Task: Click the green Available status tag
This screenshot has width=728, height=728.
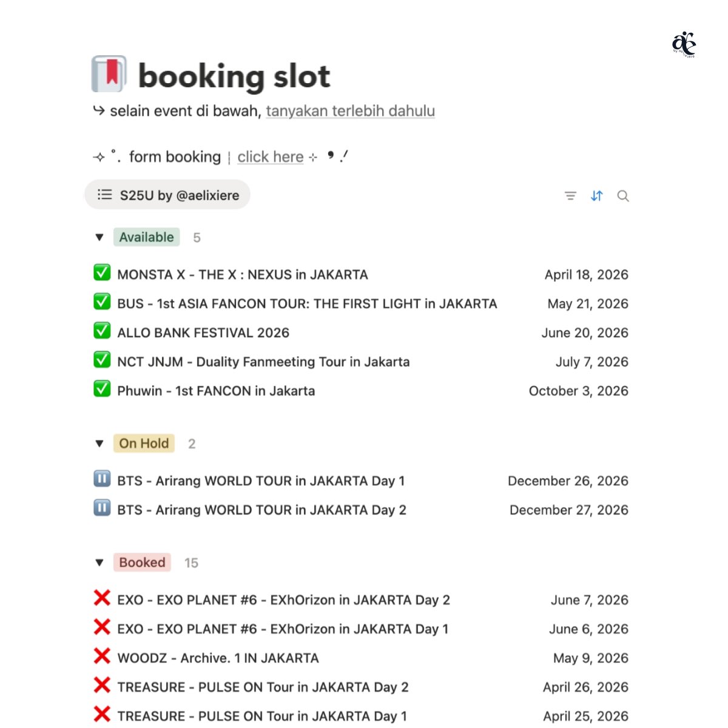Action: click(x=146, y=237)
